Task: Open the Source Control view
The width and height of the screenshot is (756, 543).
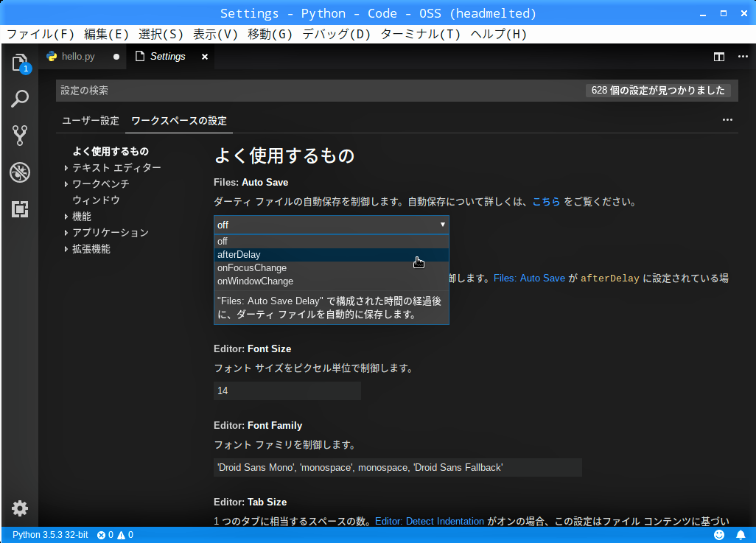Action: 20,136
